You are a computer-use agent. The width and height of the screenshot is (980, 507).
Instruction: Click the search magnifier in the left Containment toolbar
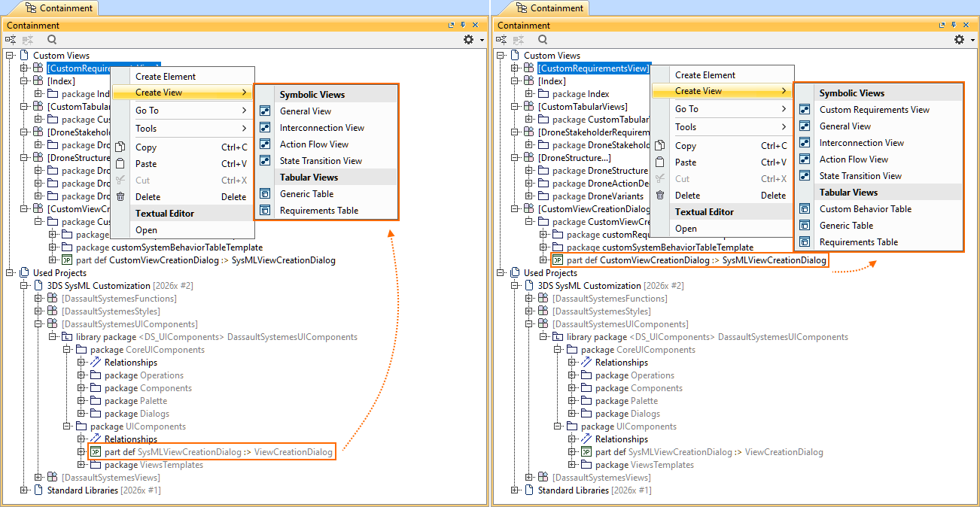52,40
